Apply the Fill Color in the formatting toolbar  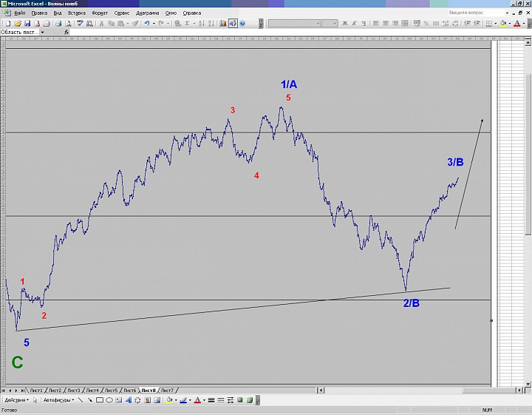pyautogui.click(x=503, y=23)
